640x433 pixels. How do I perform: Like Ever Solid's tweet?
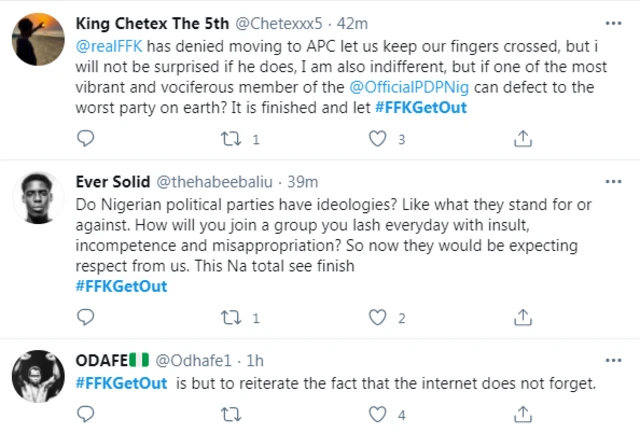(377, 318)
